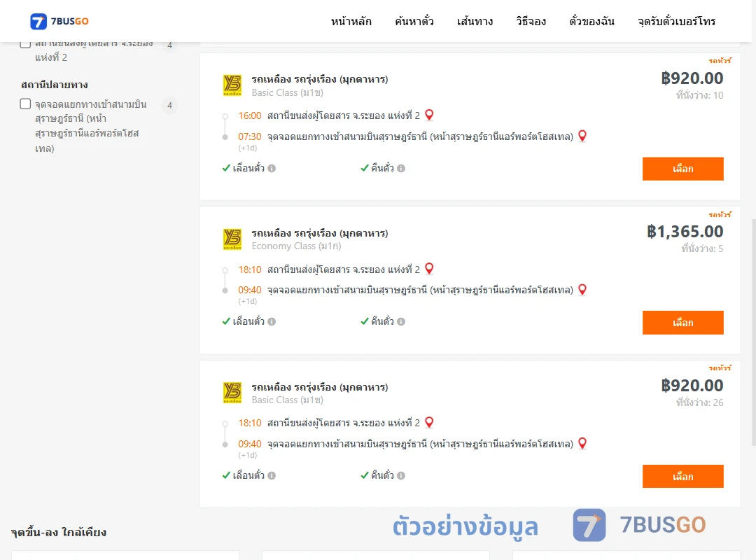Open the จุดรับตั๋วเบอร์โทร menu item

coord(676,21)
